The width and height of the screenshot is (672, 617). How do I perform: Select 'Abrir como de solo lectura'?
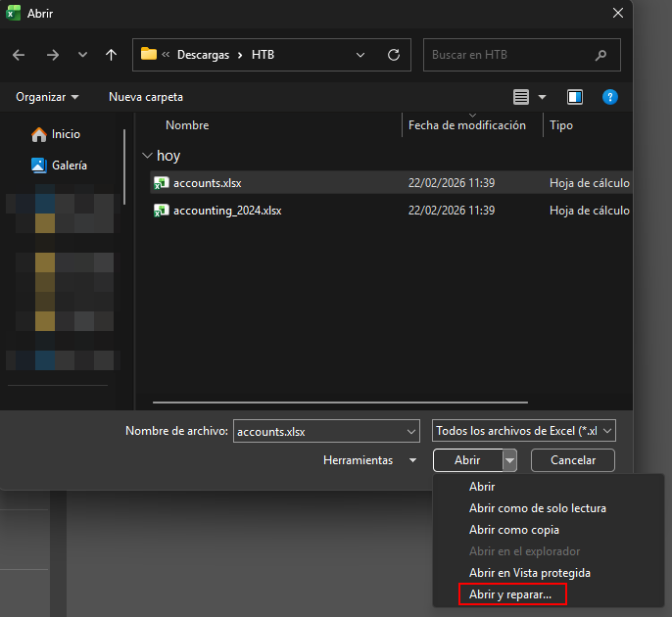(537, 508)
